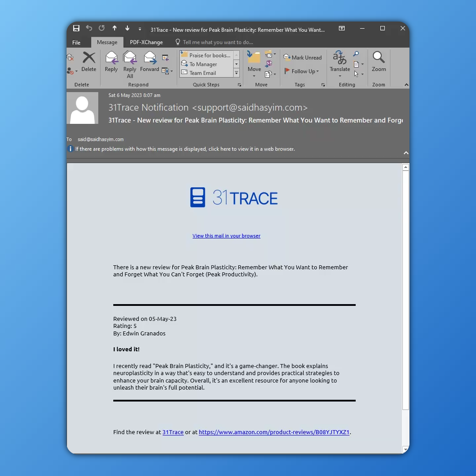This screenshot has width=476, height=476.
Task: Go to Next Item with down arrow
Action: (127, 28)
